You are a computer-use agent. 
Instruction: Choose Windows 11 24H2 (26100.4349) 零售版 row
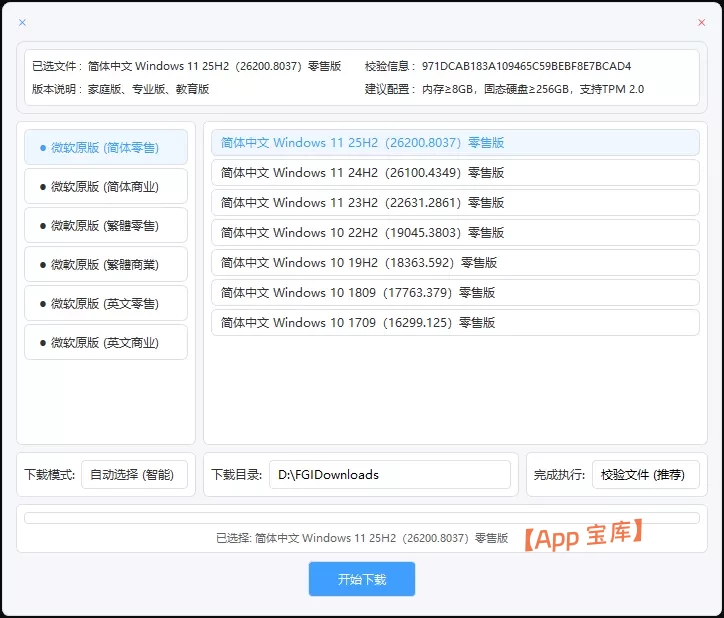(x=455, y=173)
